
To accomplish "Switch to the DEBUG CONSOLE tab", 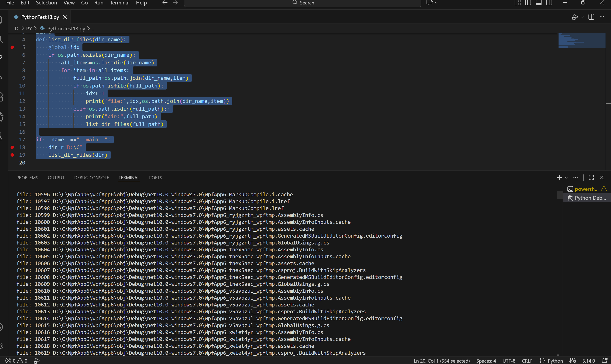I will pyautogui.click(x=92, y=178).
